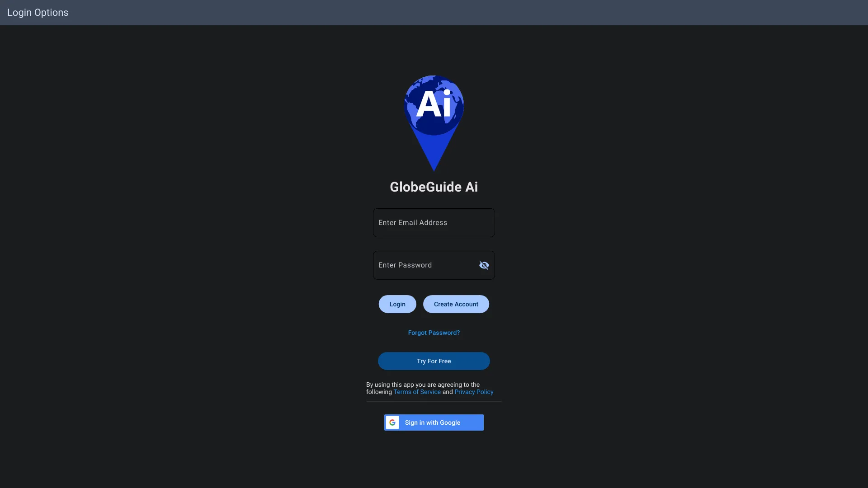The width and height of the screenshot is (868, 488).
Task: Open the 'Privacy Policy' link
Action: pyautogui.click(x=474, y=392)
